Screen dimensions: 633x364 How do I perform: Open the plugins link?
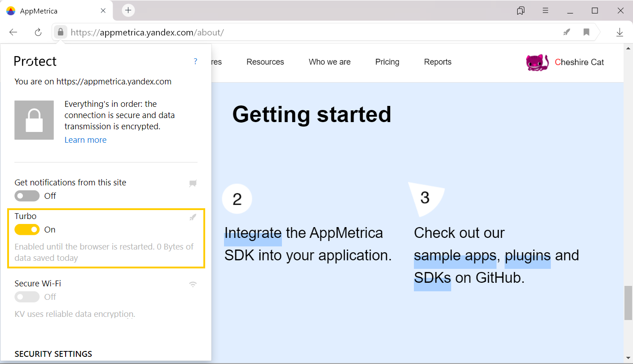[527, 255]
